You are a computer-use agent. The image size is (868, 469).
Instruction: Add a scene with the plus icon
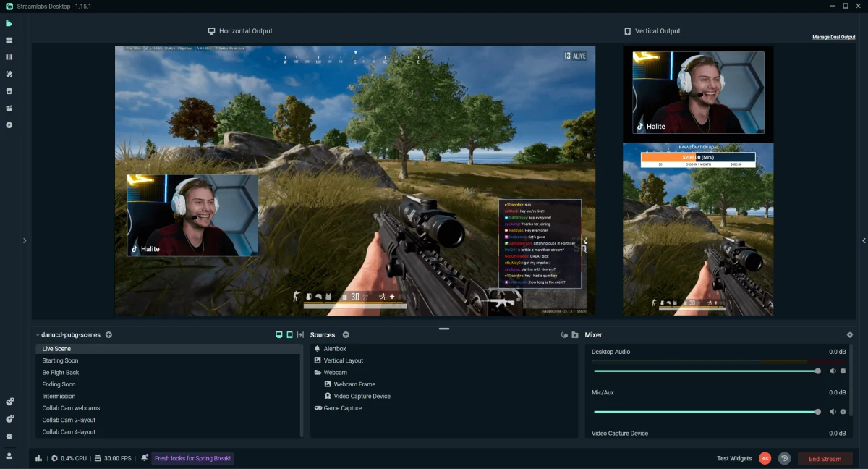tap(109, 334)
